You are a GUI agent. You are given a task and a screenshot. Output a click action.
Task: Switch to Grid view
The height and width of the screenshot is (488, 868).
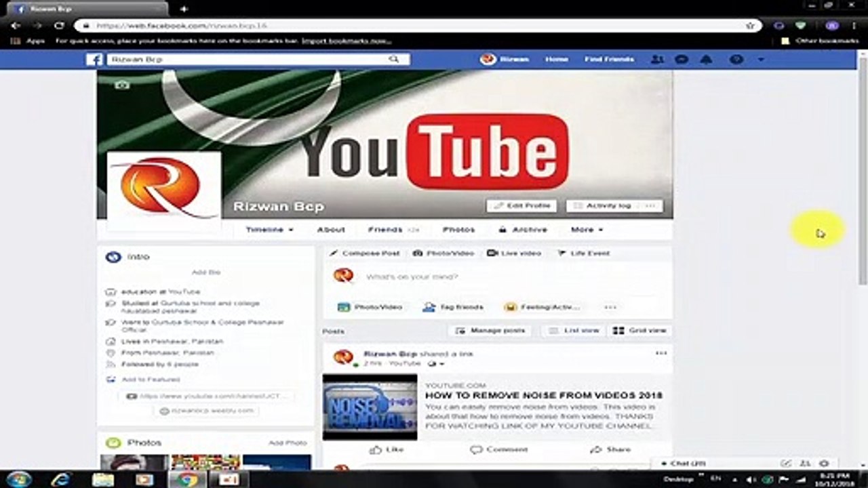point(640,331)
